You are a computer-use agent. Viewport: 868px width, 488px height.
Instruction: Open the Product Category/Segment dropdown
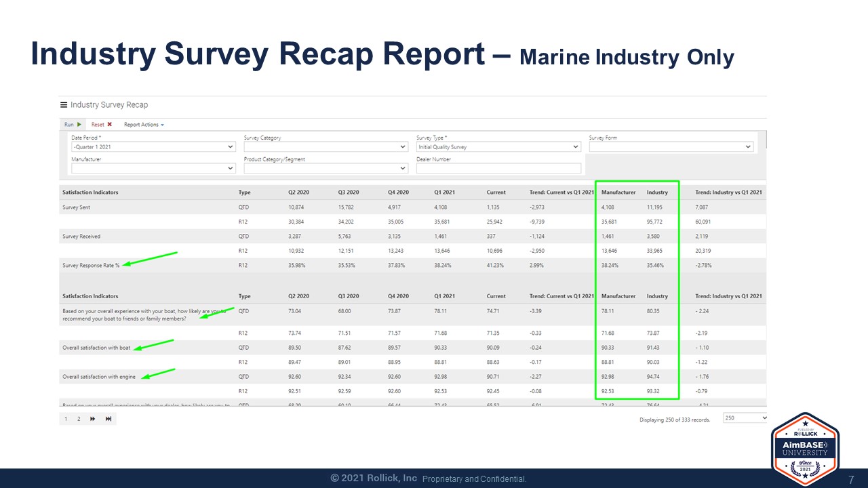(x=402, y=167)
